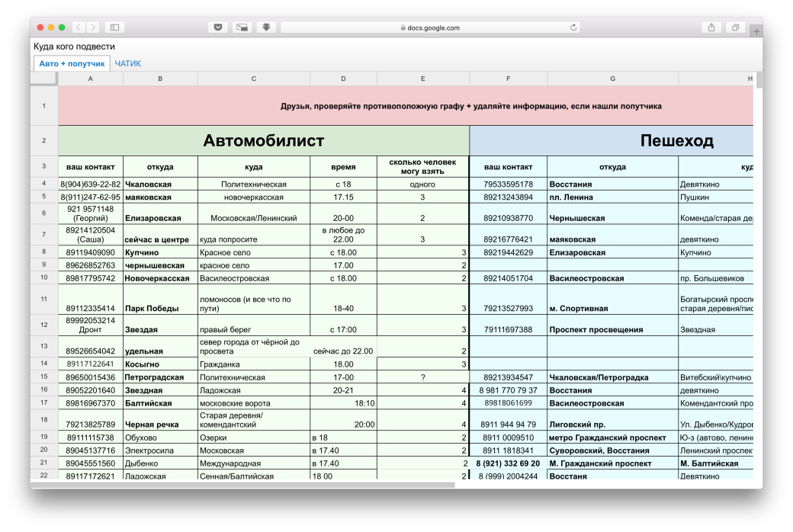
Task: Click the Лиговский пр. cell
Action: click(x=612, y=420)
